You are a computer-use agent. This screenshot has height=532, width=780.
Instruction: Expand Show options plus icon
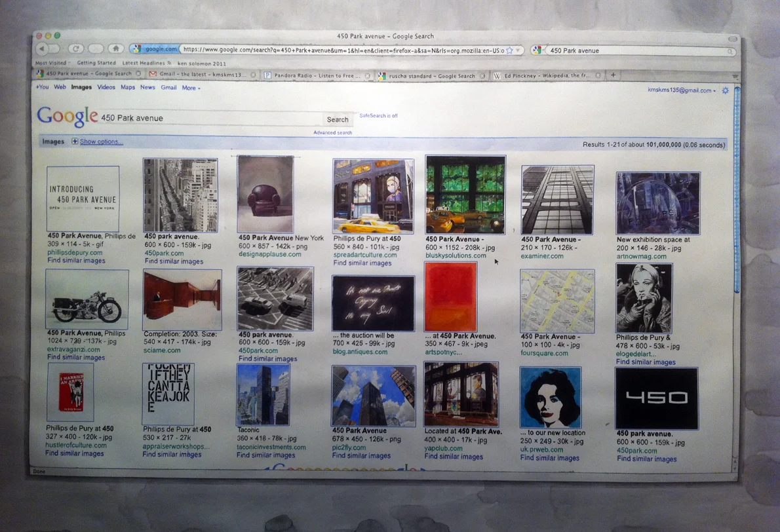point(75,142)
